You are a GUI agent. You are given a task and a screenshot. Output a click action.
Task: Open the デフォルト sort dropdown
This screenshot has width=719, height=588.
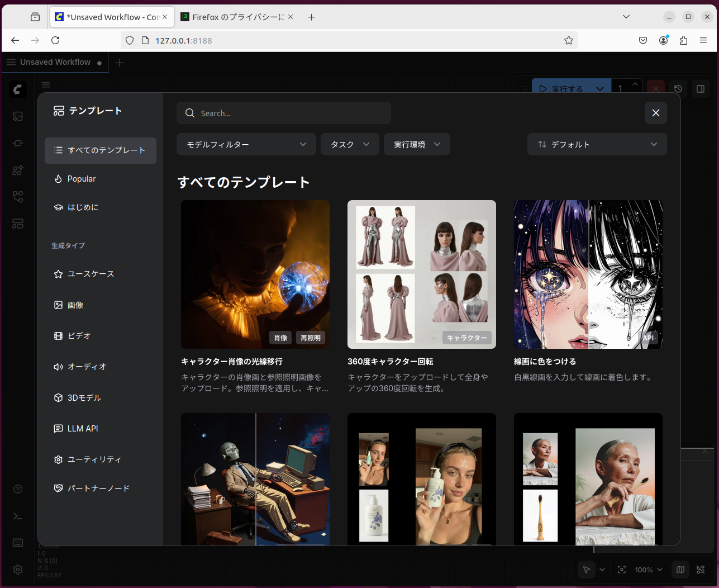(x=597, y=144)
